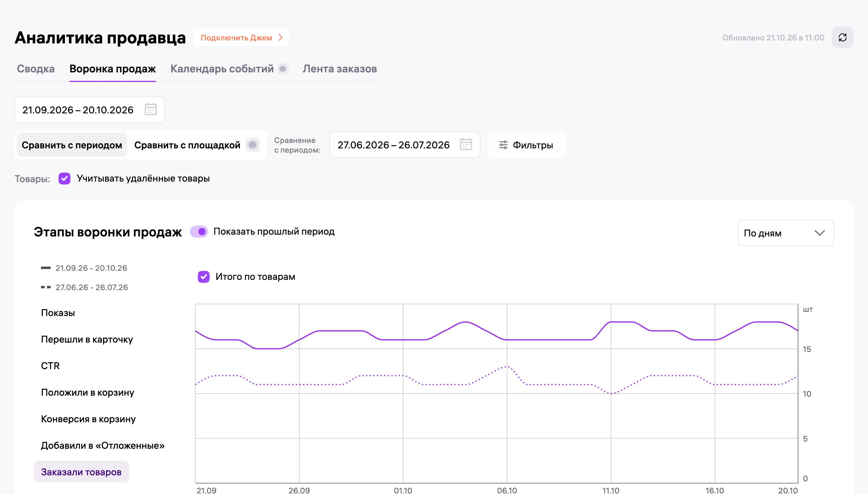The image size is (868, 494).
Task: Select the CTR funnel metric
Action: click(x=50, y=366)
